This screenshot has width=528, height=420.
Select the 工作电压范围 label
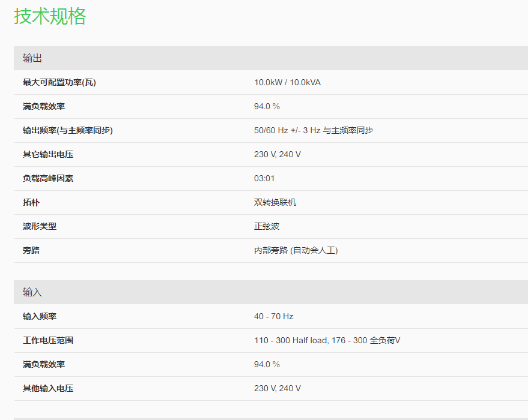click(x=48, y=340)
